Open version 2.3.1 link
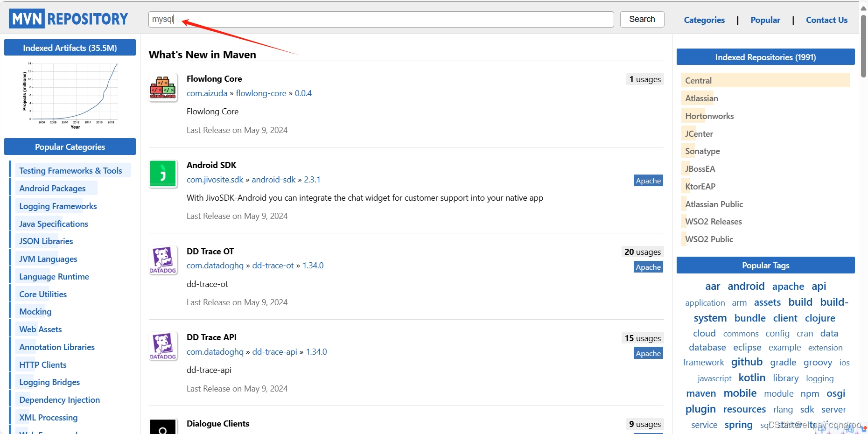The image size is (868, 434). 312,180
